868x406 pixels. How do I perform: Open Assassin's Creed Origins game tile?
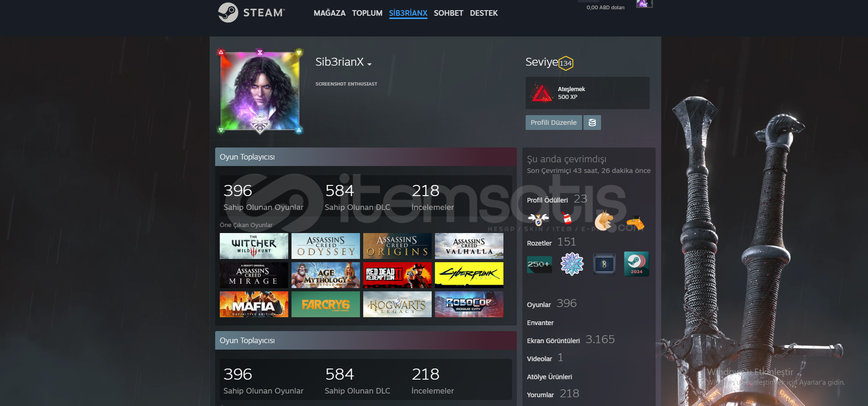(397, 246)
